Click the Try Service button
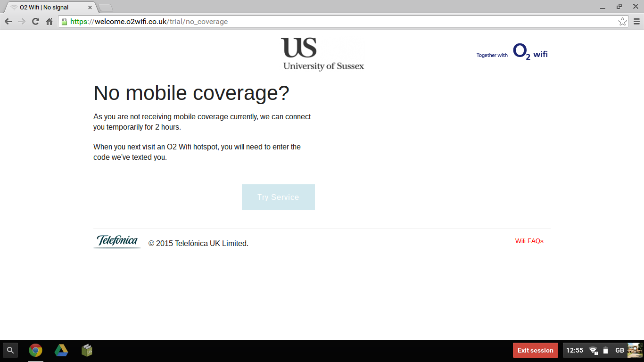The width and height of the screenshot is (644, 362). (x=278, y=197)
